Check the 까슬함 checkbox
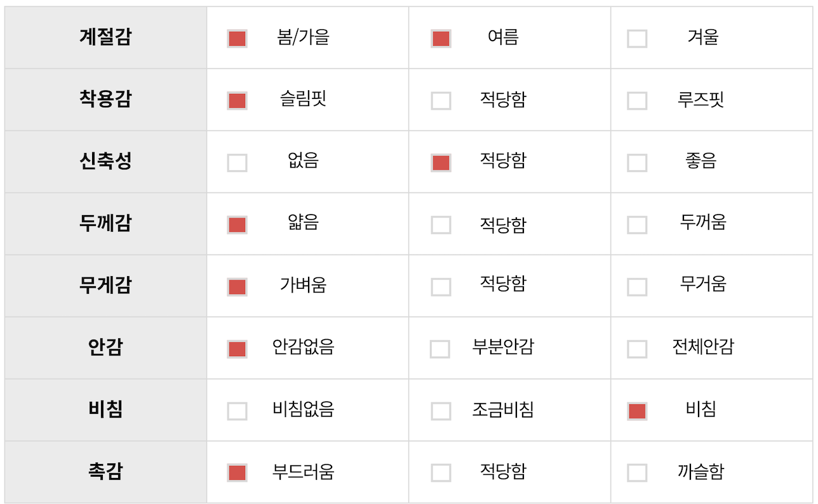818x504 pixels. tap(637, 473)
